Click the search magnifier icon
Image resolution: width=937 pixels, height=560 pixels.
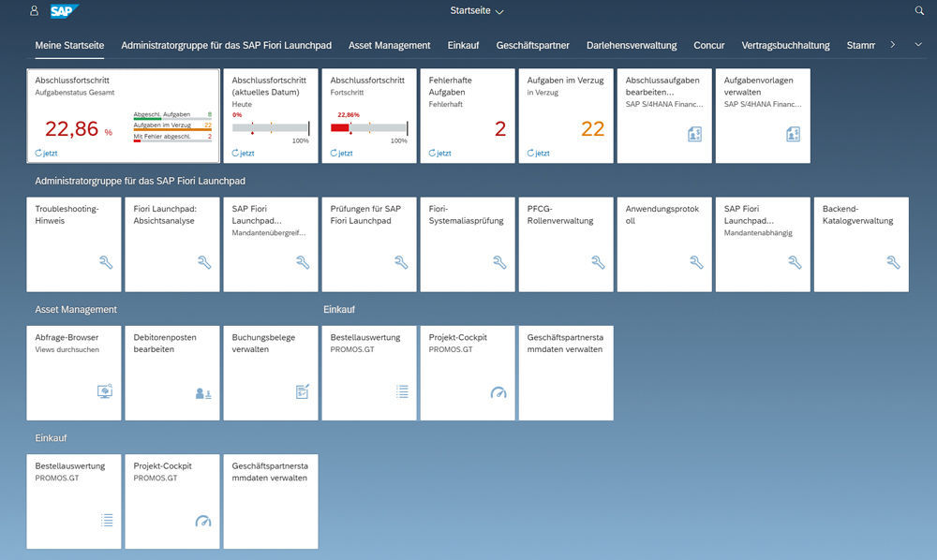click(919, 11)
